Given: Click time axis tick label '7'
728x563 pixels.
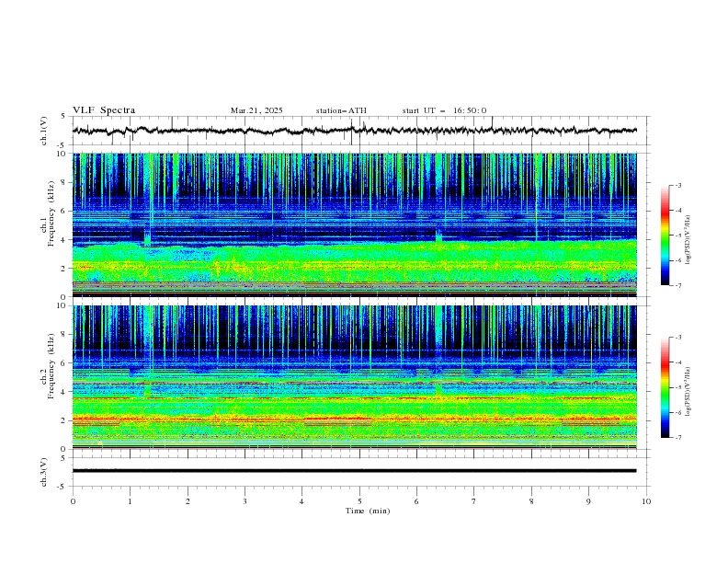Looking at the screenshot, I should click(474, 501).
